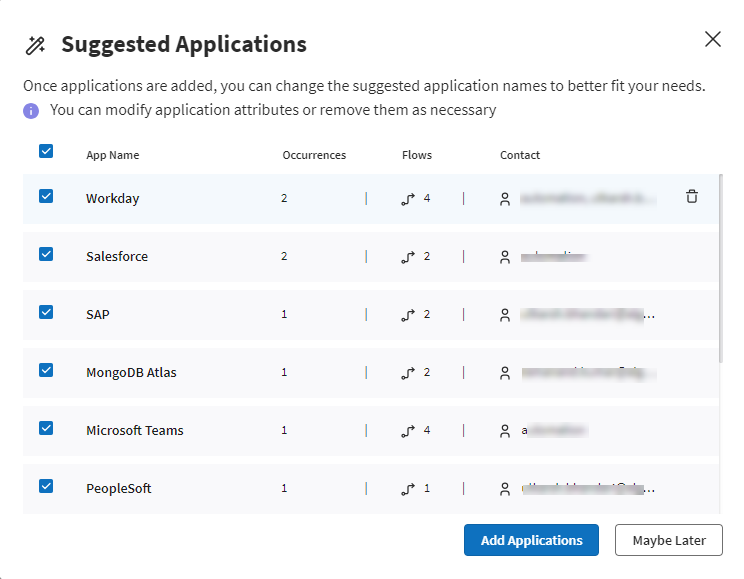
Task: Click the Add Applications button
Action: click(x=531, y=540)
